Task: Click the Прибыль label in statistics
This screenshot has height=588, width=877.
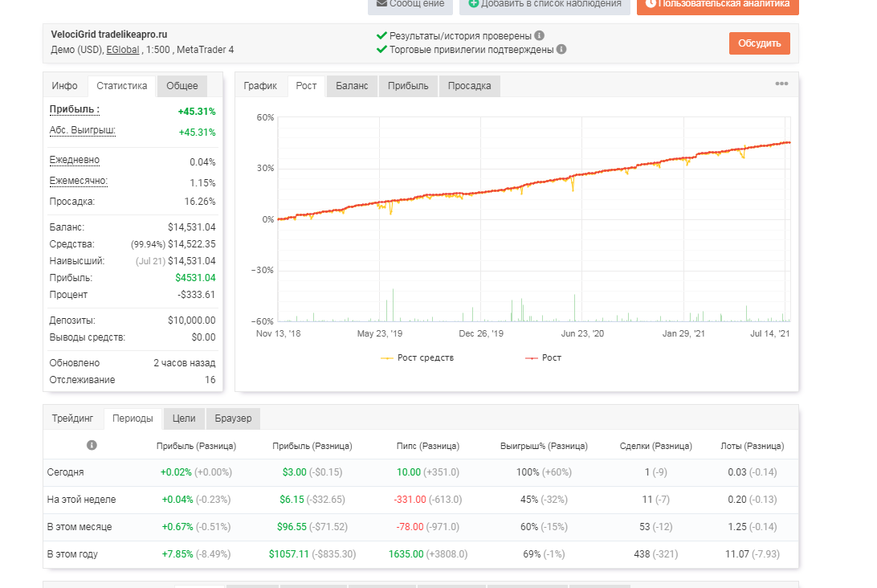Action: point(75,109)
